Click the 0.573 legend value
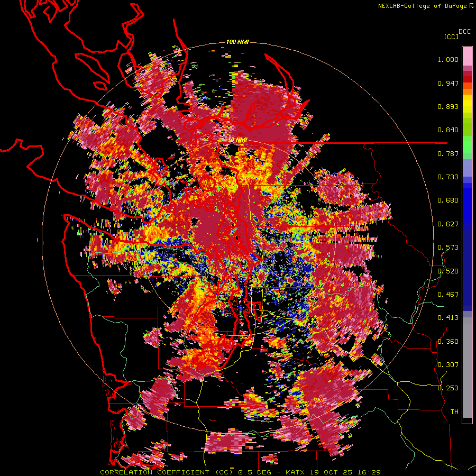Viewport: 476px width, 476px height. [x=448, y=248]
